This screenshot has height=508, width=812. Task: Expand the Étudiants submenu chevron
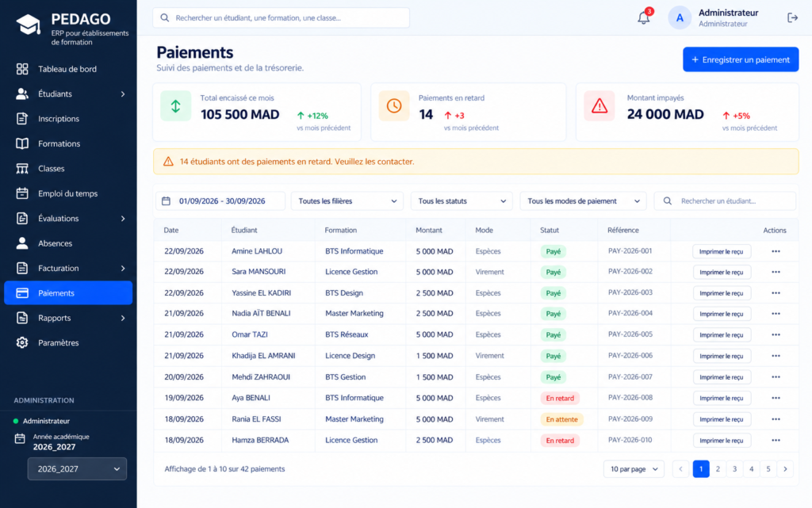point(123,94)
